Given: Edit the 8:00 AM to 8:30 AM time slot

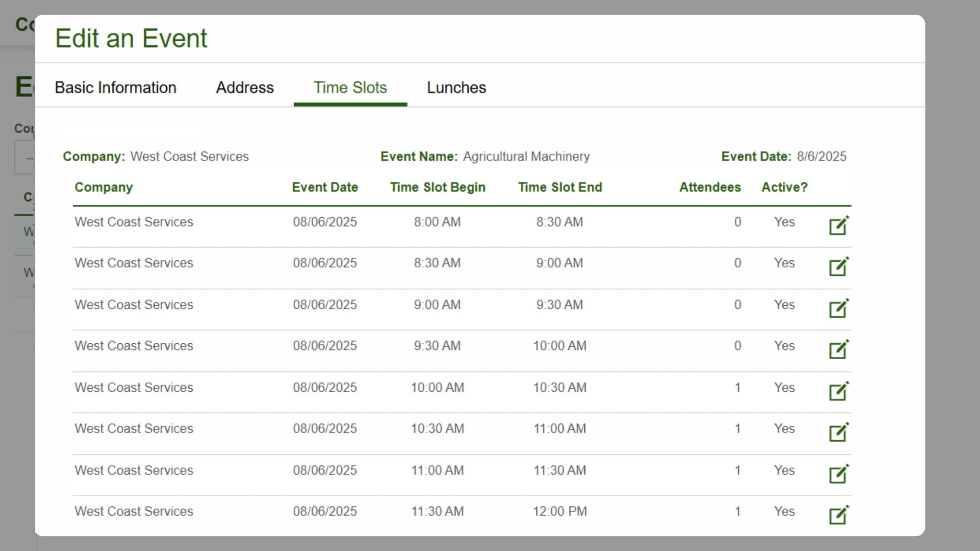Looking at the screenshot, I should [x=839, y=226].
